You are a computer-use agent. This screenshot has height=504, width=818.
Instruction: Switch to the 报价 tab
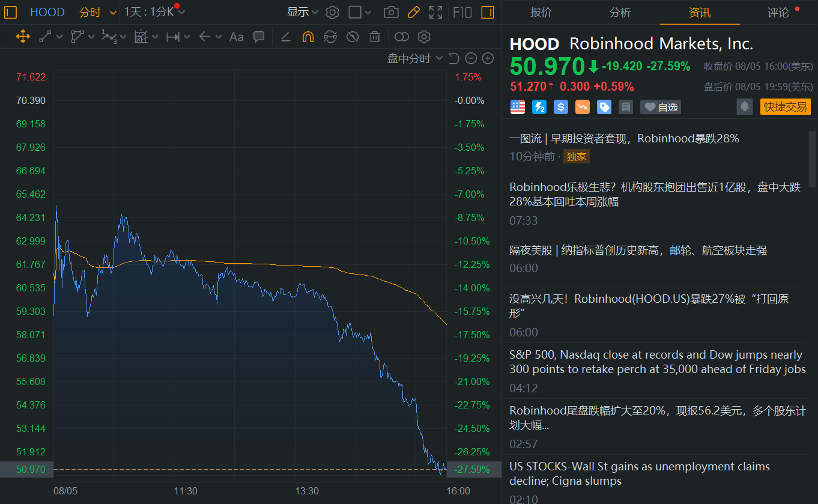pos(541,12)
